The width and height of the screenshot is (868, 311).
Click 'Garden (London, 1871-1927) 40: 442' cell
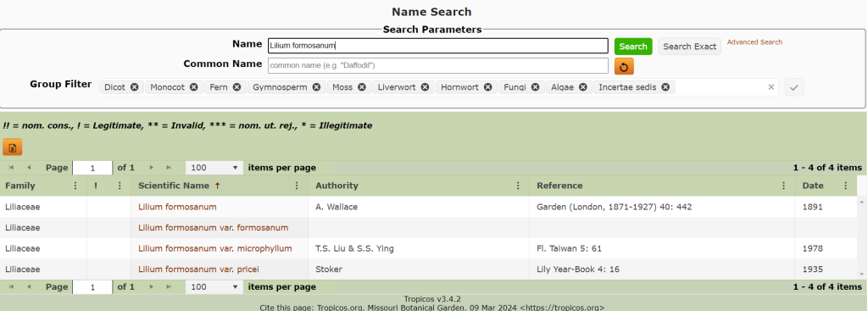point(662,207)
